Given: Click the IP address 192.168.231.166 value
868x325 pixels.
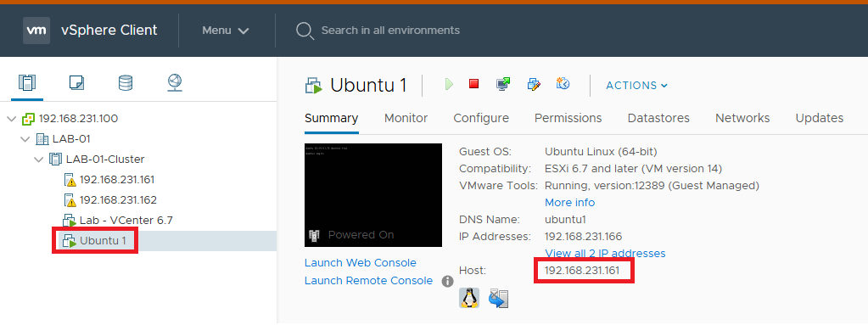Looking at the screenshot, I should click(x=584, y=237).
